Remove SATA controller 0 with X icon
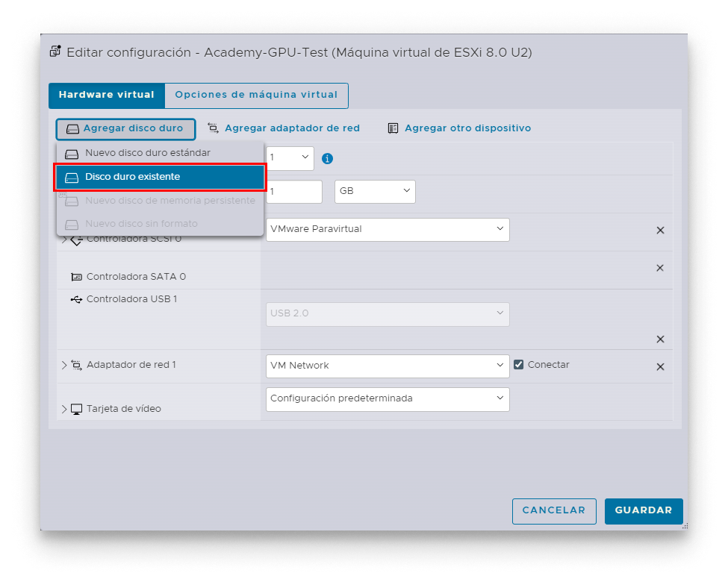This screenshot has width=728, height=579. pos(660,268)
